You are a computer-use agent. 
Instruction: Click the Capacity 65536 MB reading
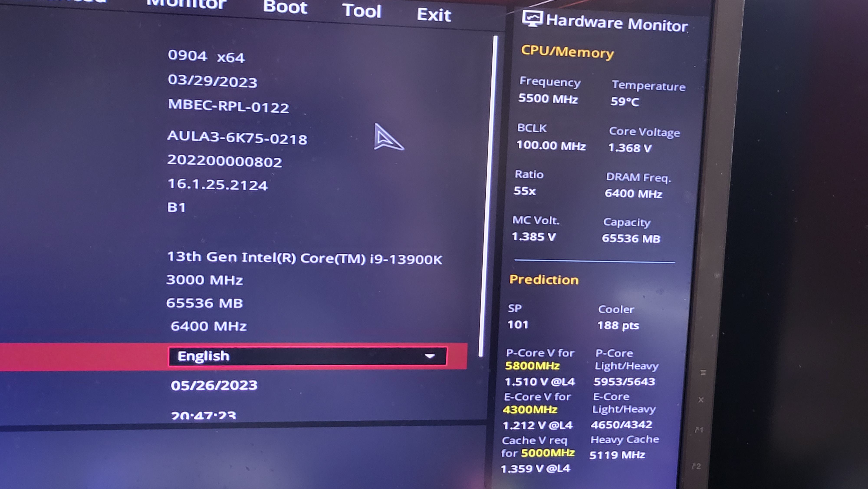pyautogui.click(x=631, y=239)
